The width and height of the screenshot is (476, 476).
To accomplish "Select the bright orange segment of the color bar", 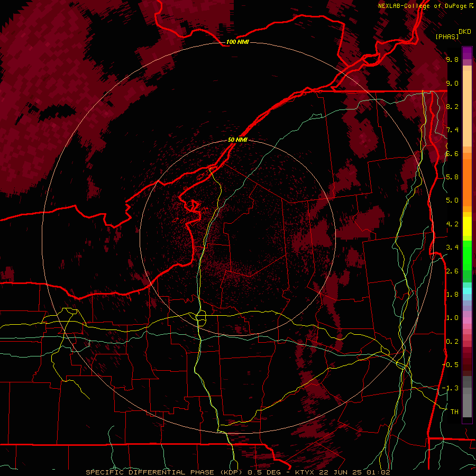I will (467, 182).
